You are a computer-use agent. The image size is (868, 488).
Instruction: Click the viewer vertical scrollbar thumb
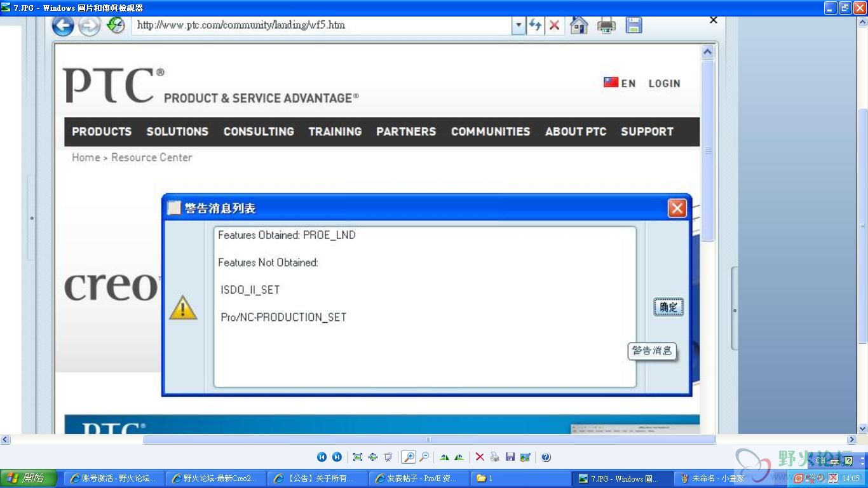[x=863, y=227]
